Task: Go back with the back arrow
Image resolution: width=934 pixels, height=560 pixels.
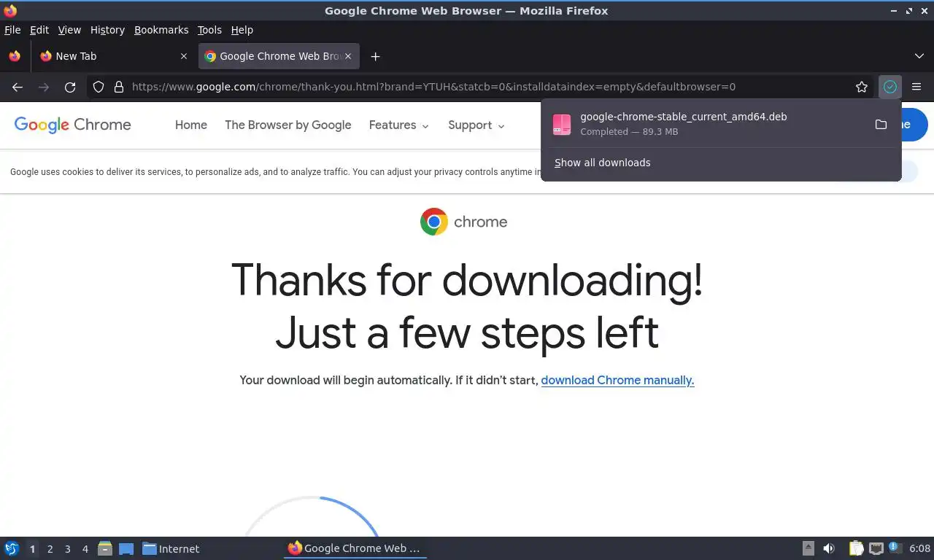Action: [x=18, y=87]
